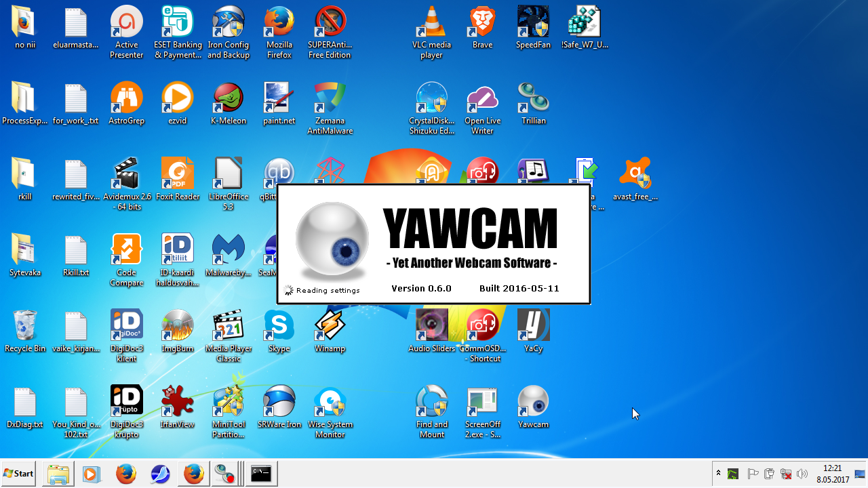Select the Wise System Monitor icon
Viewport: 868px width, 488px height.
click(330, 412)
